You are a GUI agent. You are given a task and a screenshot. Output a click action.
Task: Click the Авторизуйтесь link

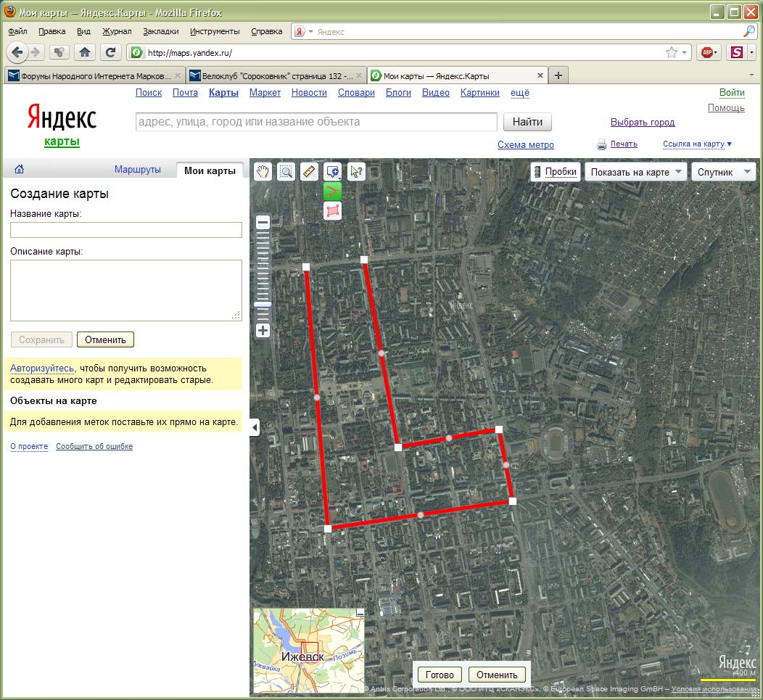point(42,368)
